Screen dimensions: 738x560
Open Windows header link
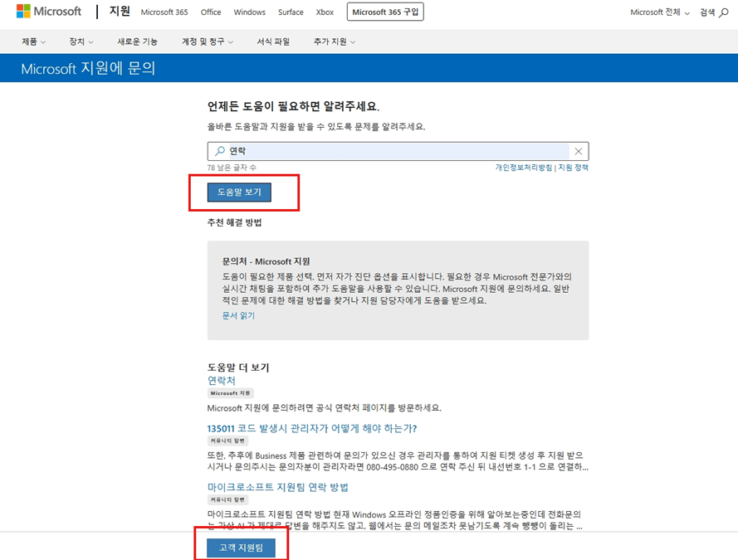click(249, 12)
